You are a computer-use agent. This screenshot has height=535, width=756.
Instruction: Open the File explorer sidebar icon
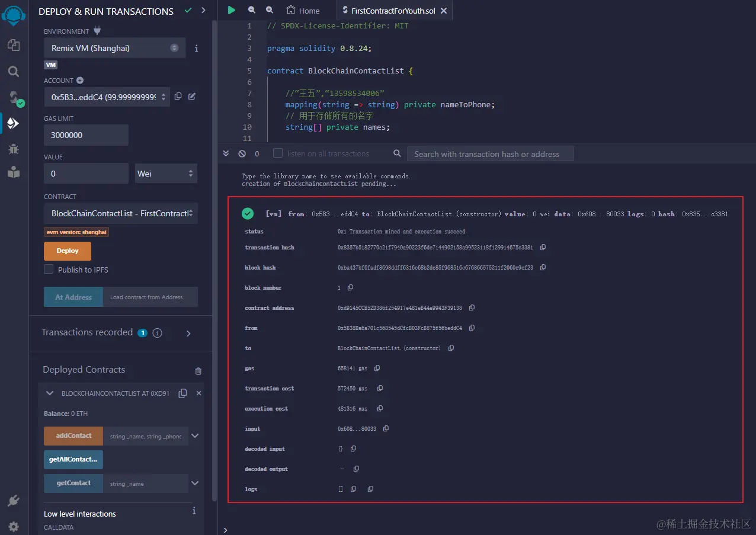pyautogui.click(x=14, y=45)
